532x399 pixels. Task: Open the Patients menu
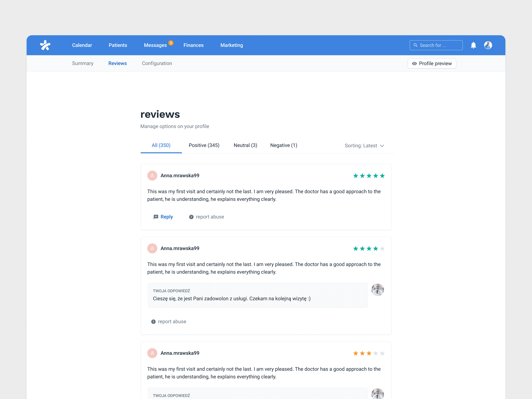tap(118, 45)
